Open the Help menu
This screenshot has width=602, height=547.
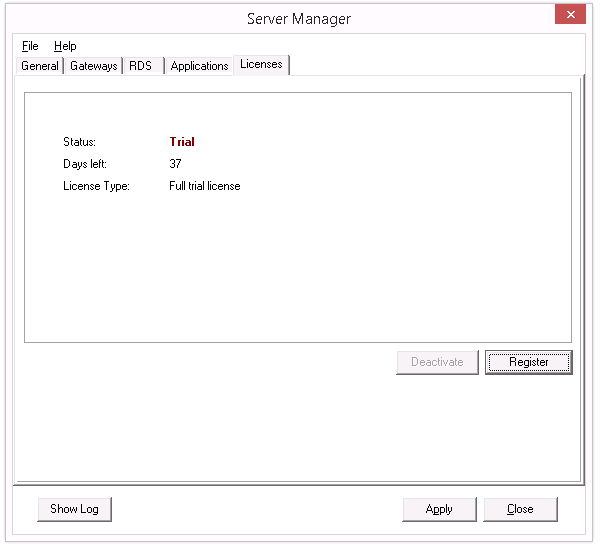point(65,46)
